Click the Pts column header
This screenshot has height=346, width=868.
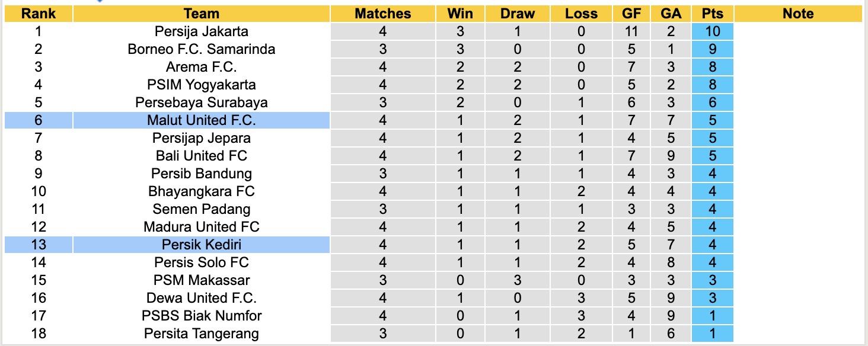(712, 14)
